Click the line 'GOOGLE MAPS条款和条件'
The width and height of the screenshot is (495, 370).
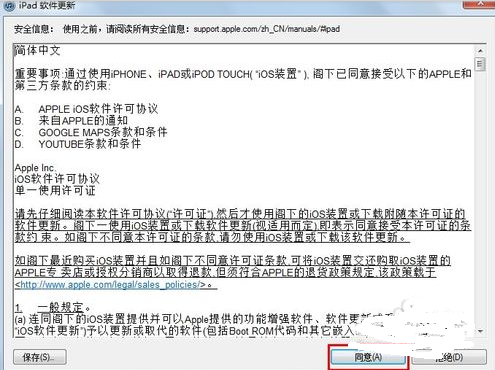point(103,132)
